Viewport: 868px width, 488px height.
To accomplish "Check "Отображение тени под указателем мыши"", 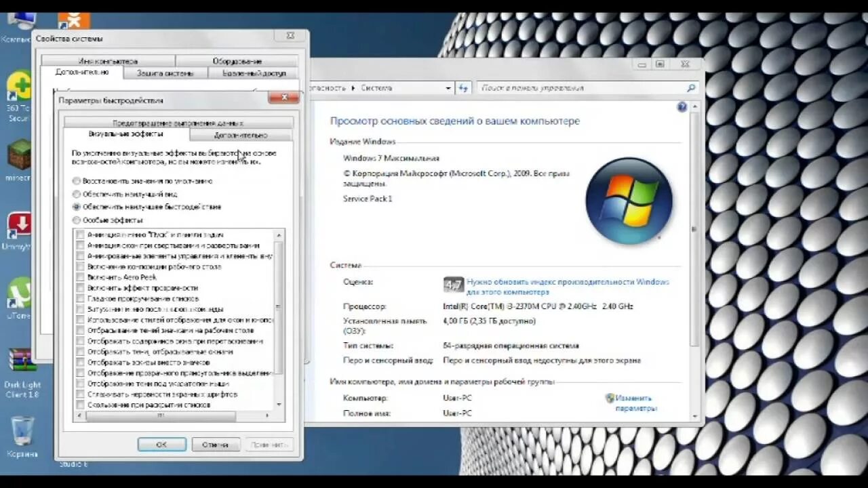I will (x=80, y=384).
